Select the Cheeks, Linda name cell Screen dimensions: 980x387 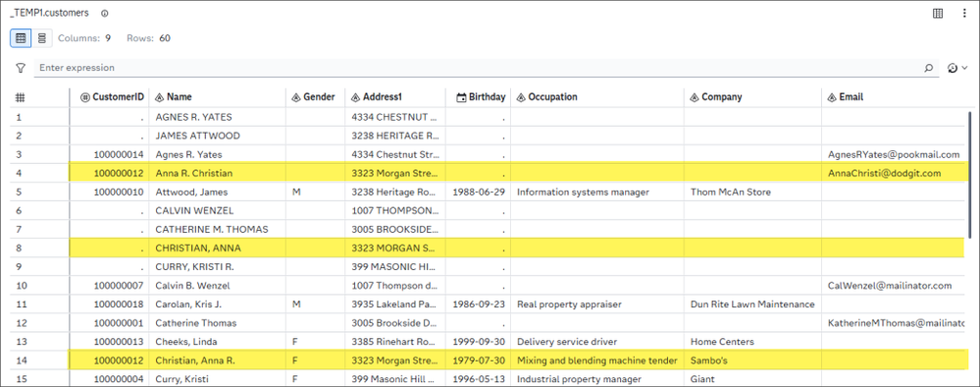(x=218, y=342)
